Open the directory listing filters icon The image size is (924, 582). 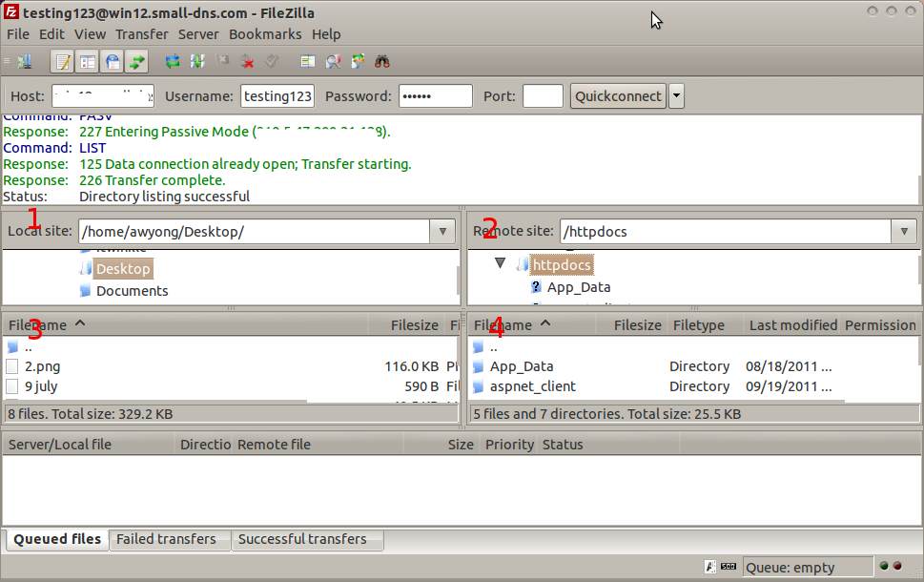pyautogui.click(x=308, y=61)
